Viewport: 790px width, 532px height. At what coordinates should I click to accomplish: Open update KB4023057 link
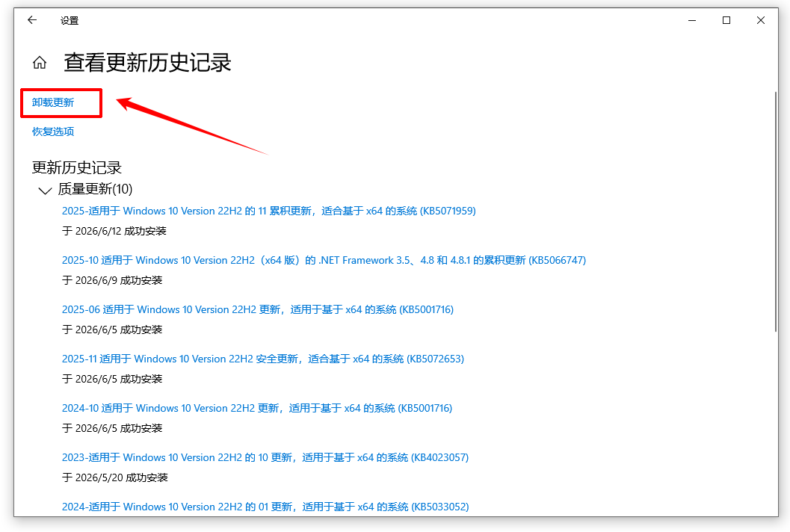tap(265, 457)
